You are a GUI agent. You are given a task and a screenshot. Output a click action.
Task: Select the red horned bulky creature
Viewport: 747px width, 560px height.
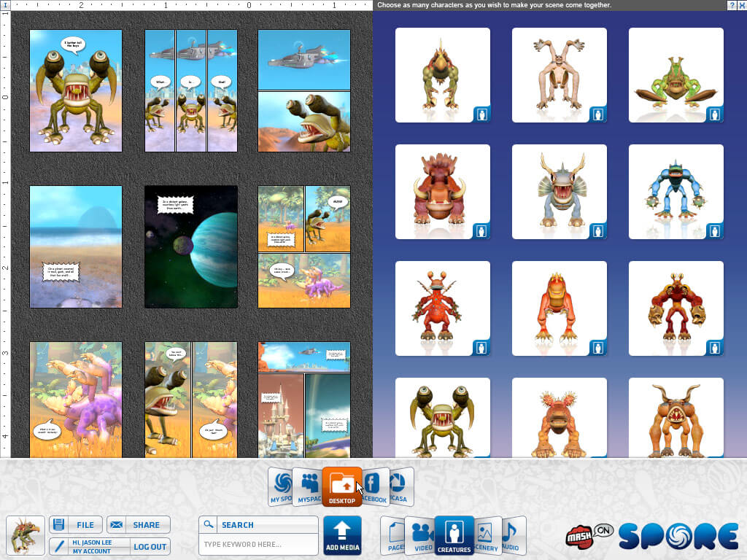(x=443, y=192)
